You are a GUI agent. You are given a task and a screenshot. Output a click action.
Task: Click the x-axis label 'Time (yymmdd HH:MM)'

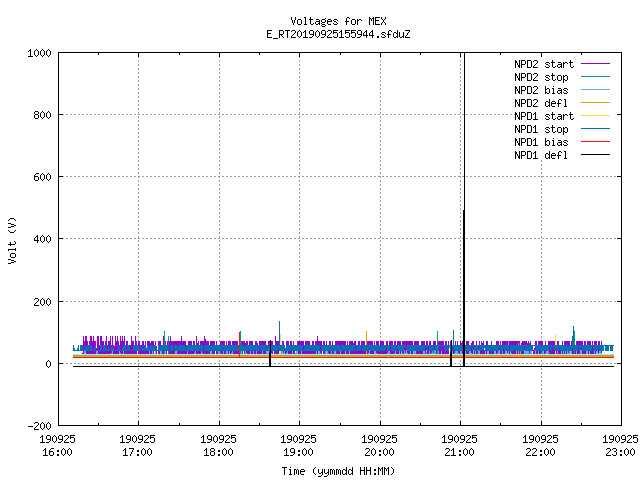click(338, 471)
